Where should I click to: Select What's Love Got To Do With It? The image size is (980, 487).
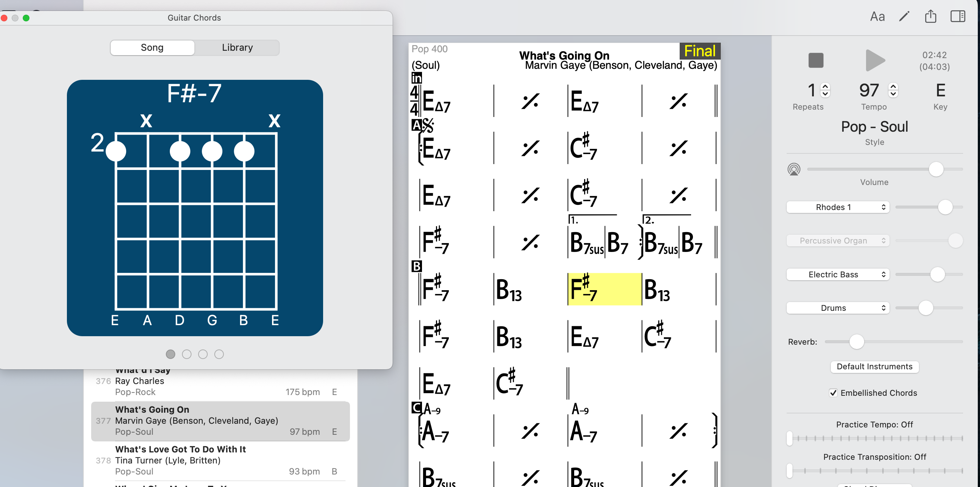pyautogui.click(x=220, y=461)
